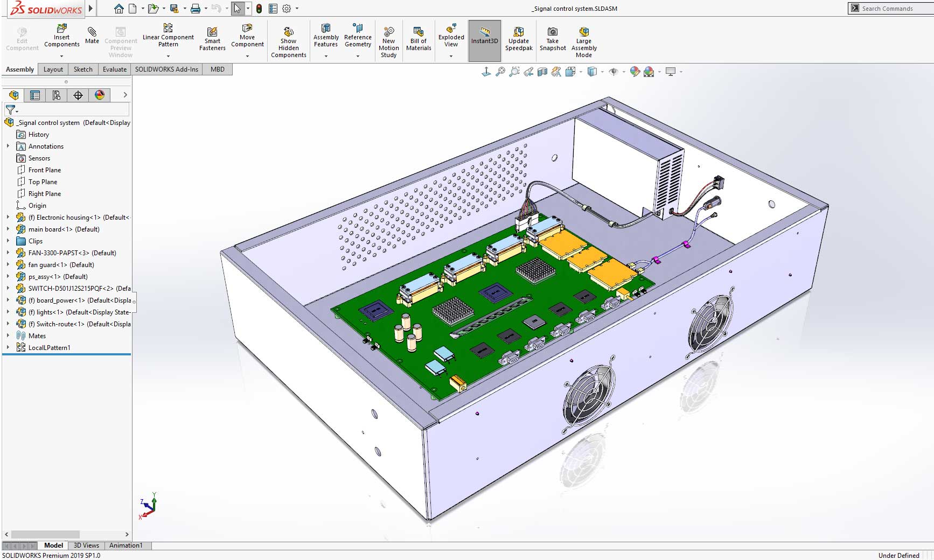Viewport: 934px width, 560px height.
Task: Select the Mate tool
Action: 92,38
